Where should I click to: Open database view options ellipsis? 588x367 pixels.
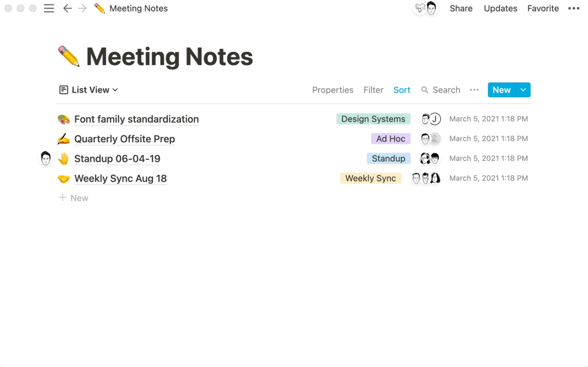[x=474, y=90]
